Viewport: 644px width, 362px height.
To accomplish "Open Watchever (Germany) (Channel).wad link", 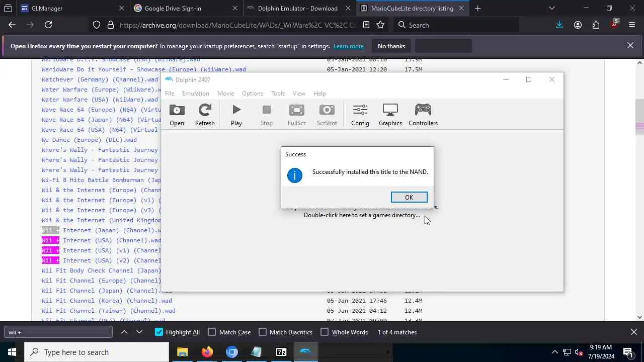I will [100, 79].
